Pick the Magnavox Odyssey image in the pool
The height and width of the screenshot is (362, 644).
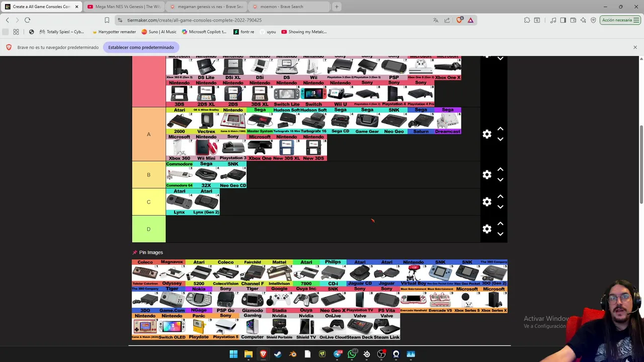[172, 273]
